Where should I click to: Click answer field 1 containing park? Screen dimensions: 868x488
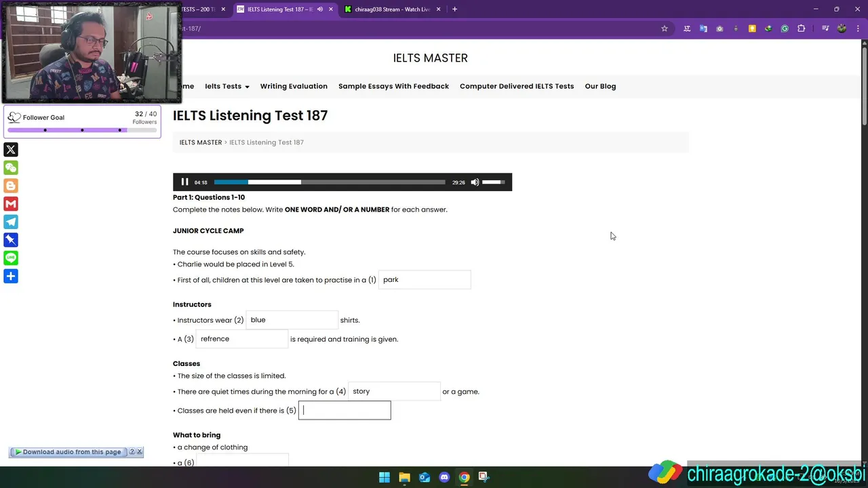(x=425, y=279)
